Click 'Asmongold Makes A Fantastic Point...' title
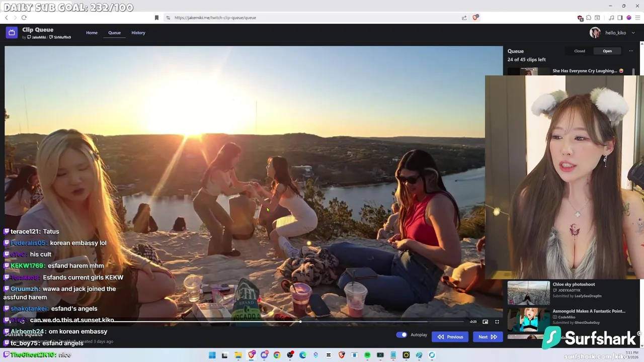644x362 pixels. pos(589,311)
